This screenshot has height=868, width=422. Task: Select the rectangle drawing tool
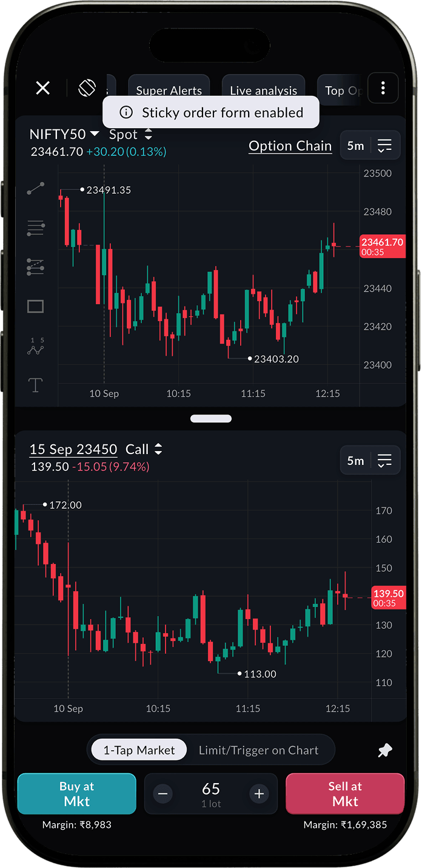pyautogui.click(x=36, y=307)
